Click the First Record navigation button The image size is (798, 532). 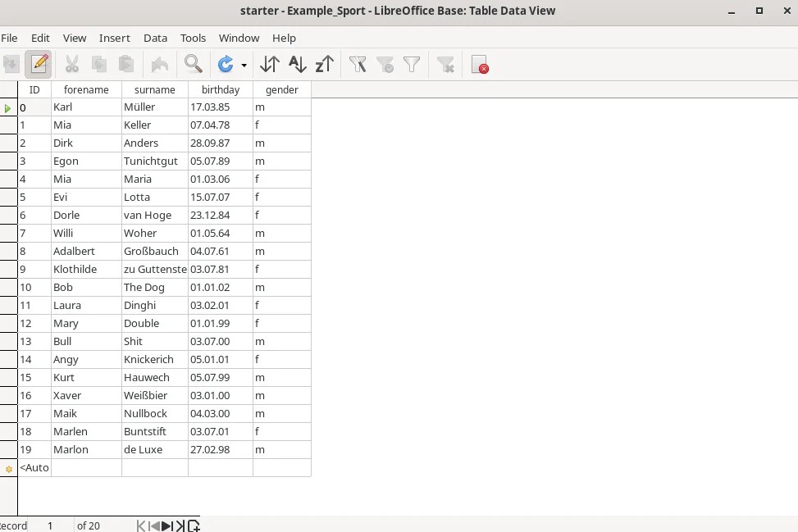(139, 525)
